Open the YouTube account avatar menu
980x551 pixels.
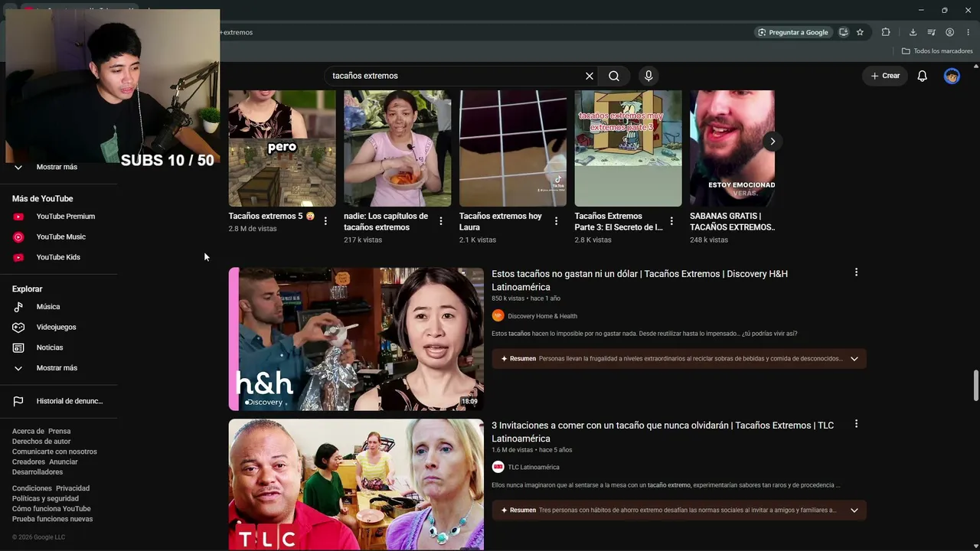pos(952,76)
